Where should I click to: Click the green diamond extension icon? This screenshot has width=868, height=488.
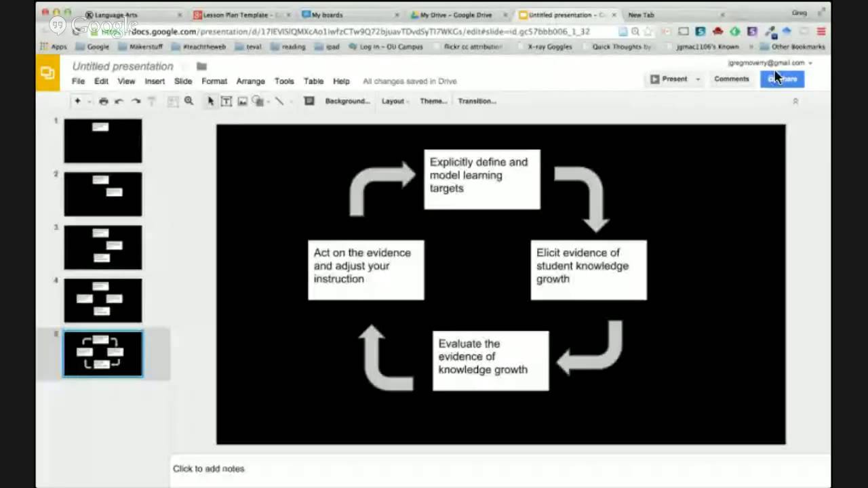click(734, 32)
